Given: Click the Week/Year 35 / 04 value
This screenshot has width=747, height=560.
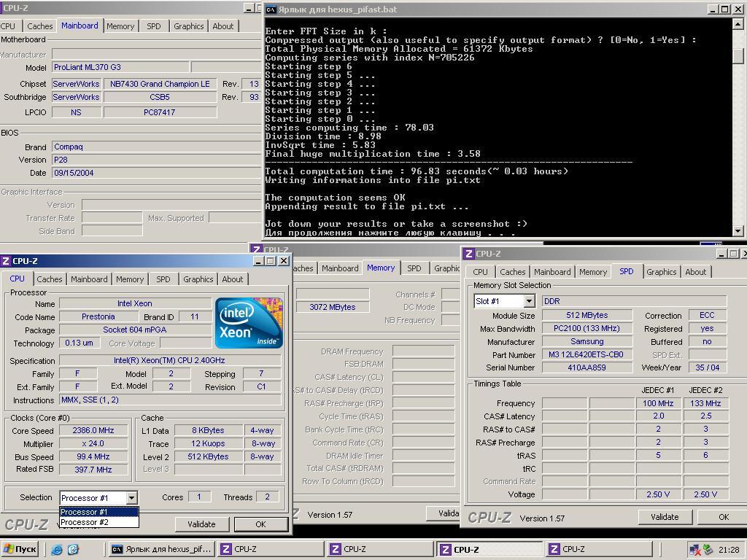Looking at the screenshot, I should coord(708,367).
